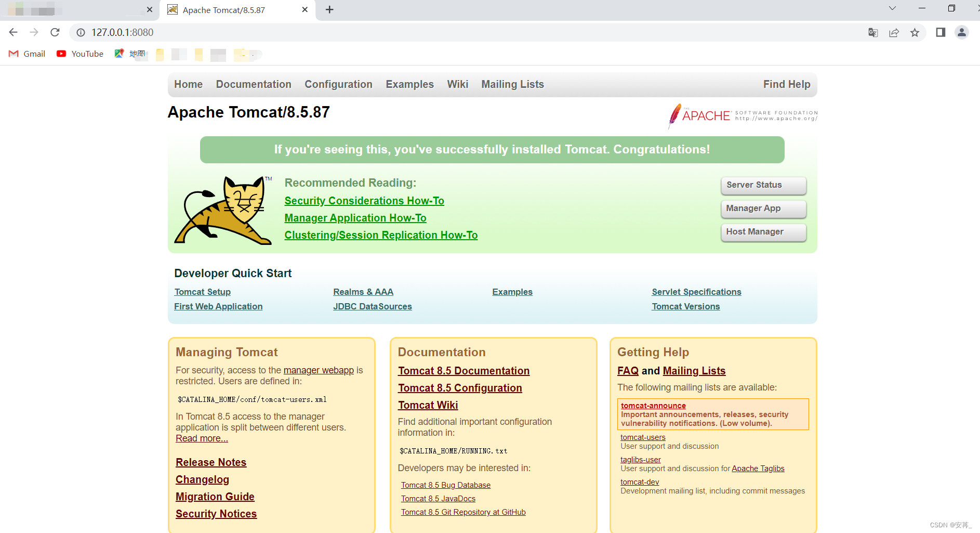
Task: Click the browser forward arrow
Action: (34, 32)
